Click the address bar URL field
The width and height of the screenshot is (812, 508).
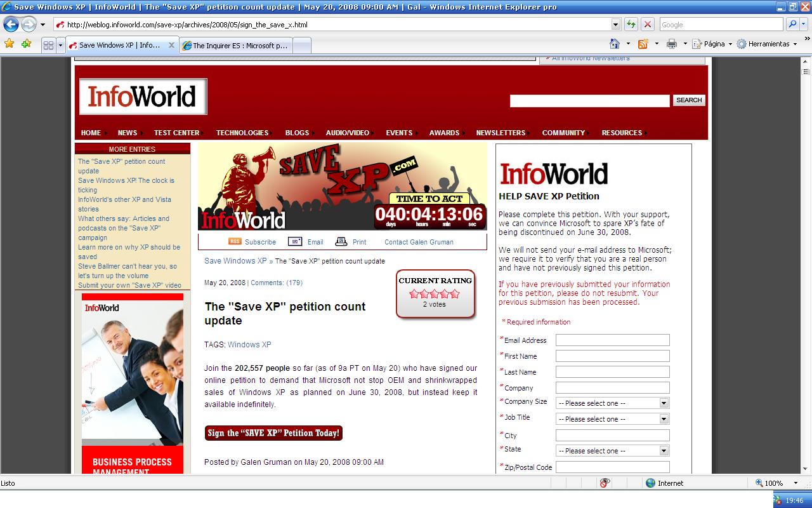tap(332, 25)
